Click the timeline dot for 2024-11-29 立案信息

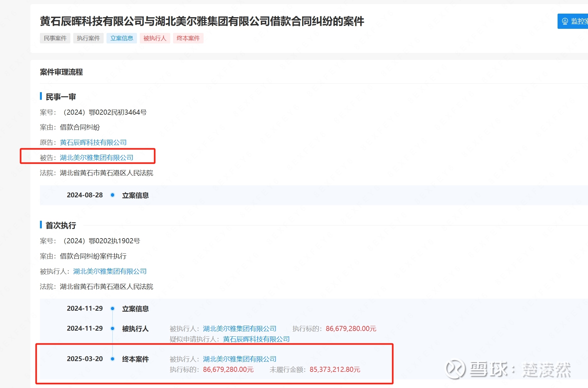click(x=113, y=308)
